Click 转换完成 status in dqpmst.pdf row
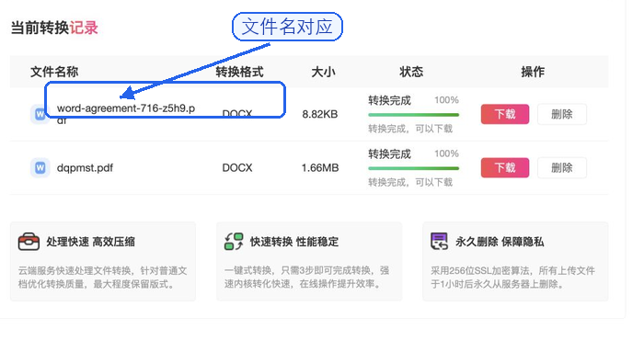This screenshot has width=644, height=363. (389, 153)
